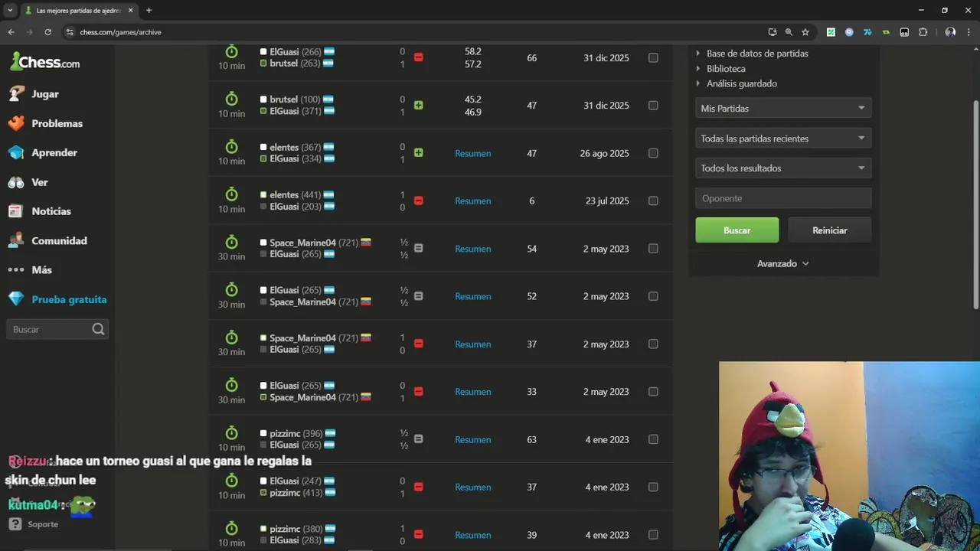Click the green win icon on 26 ago 2025 game
Screen dimensions: 980x551
coord(419,153)
